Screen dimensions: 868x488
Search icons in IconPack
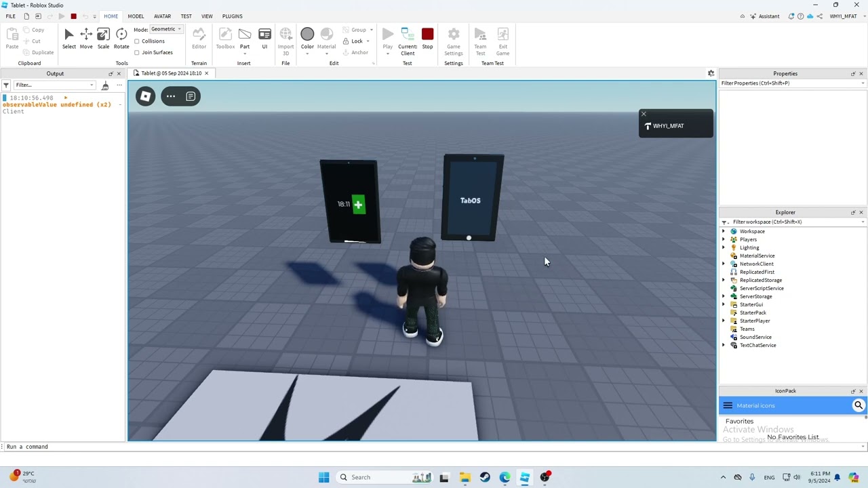859,405
